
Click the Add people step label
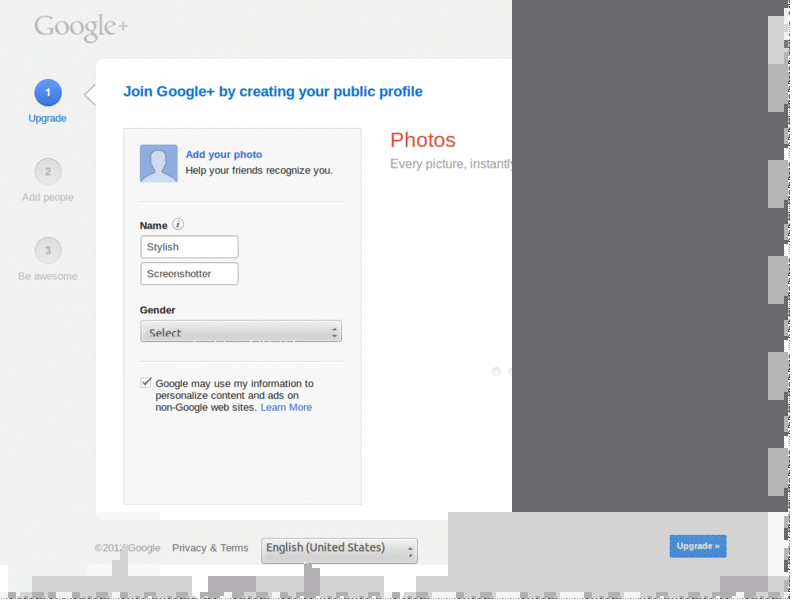tap(47, 197)
